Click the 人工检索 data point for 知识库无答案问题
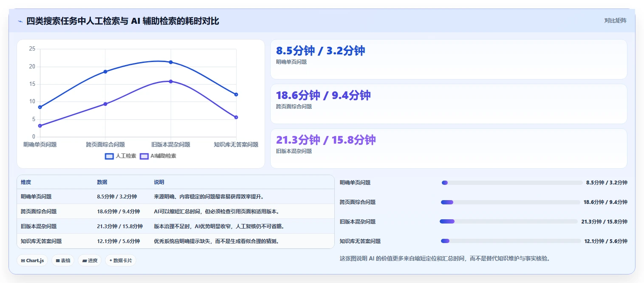644x283 pixels. click(x=236, y=94)
